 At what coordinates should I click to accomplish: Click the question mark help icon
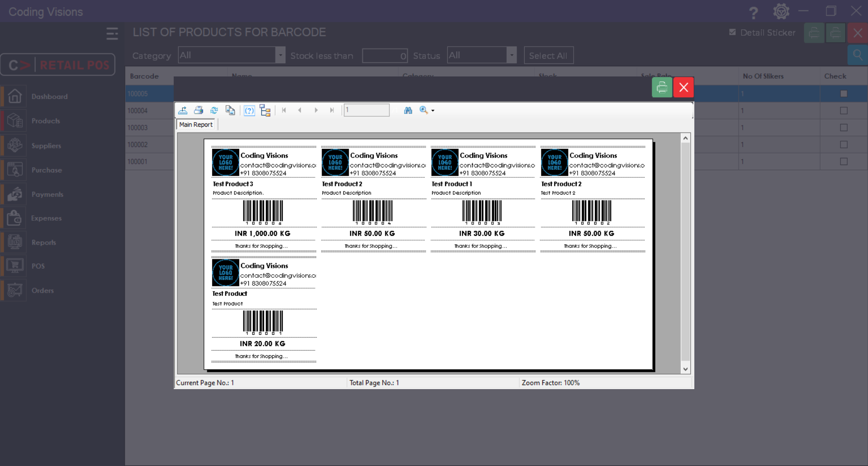tap(754, 12)
